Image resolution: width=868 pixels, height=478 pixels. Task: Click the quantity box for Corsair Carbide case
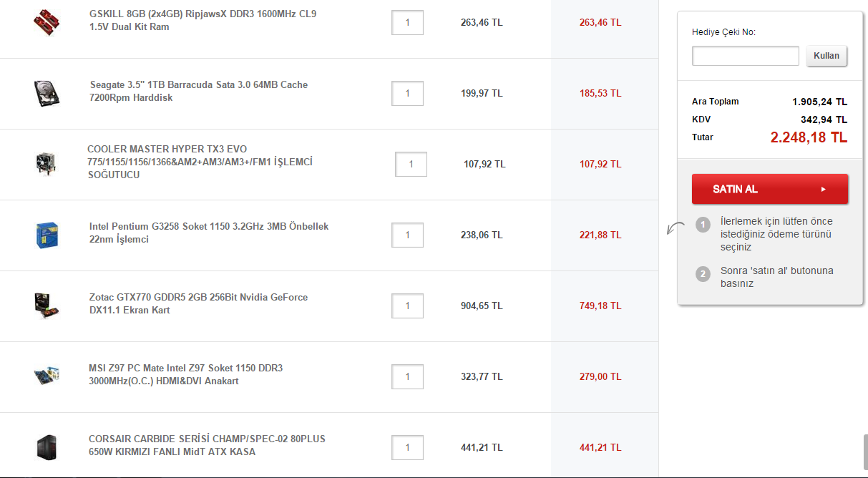click(407, 447)
